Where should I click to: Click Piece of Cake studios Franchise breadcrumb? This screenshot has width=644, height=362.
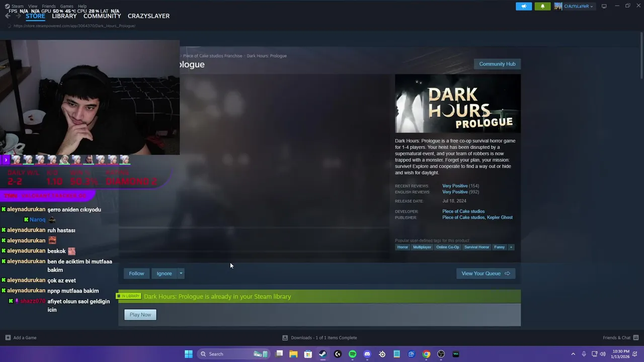pyautogui.click(x=212, y=56)
